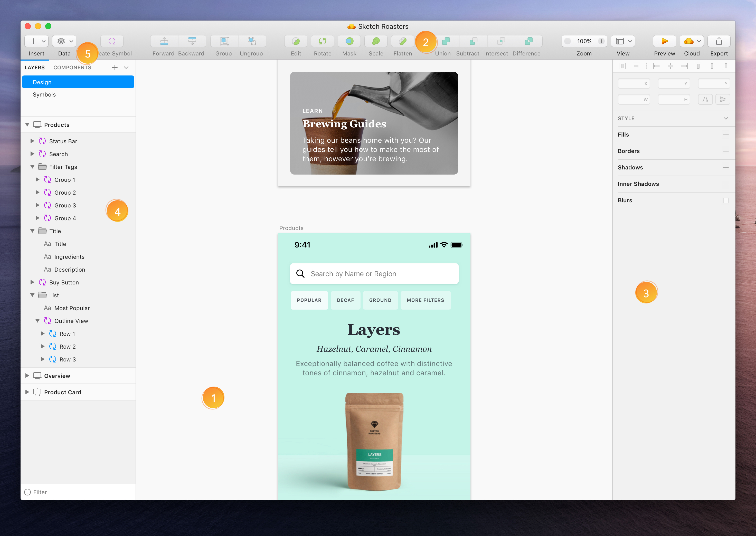
Task: Start a Preview of the design
Action: [x=665, y=41]
